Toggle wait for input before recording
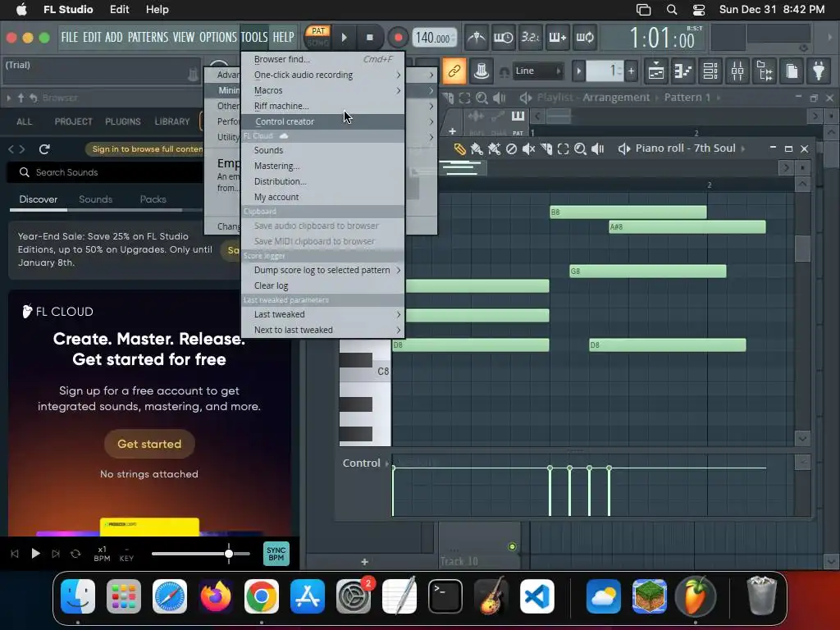The width and height of the screenshot is (840, 630). (503, 38)
